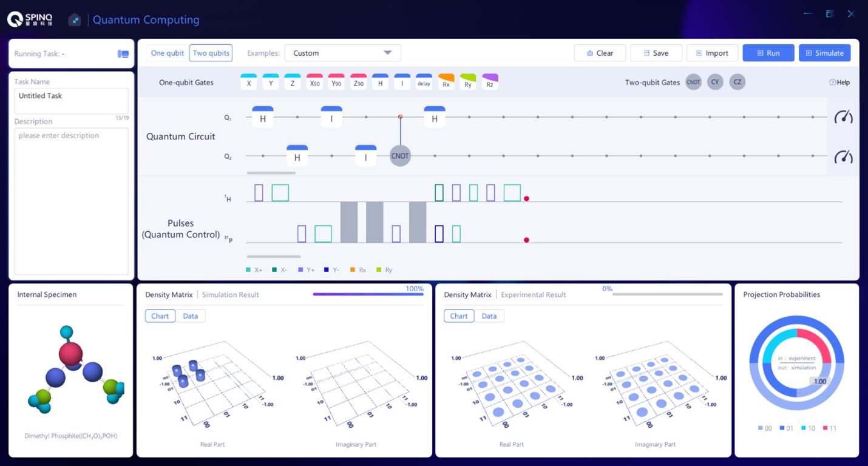868x466 pixels.
Task: Click the 11 legend entry in Projection Probabilities
Action: point(829,428)
